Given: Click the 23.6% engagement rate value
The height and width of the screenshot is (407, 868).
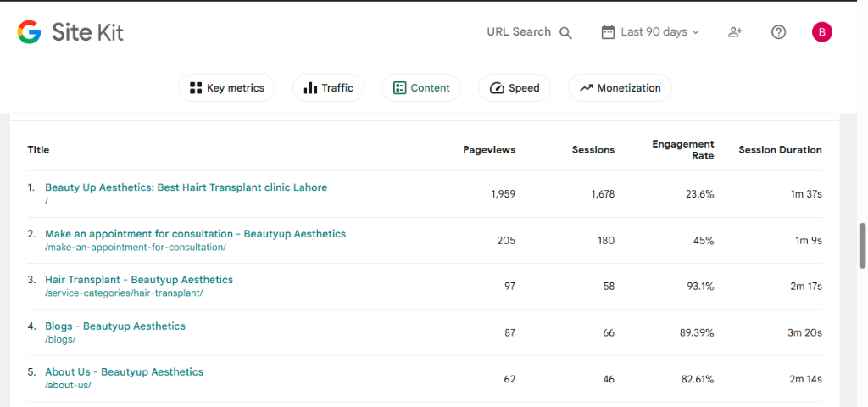Looking at the screenshot, I should (698, 194).
